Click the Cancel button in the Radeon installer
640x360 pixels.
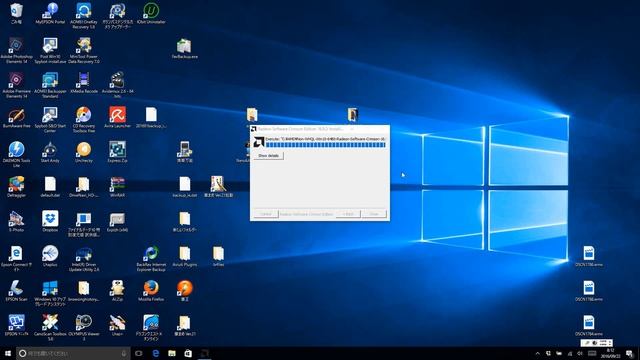coord(266,214)
